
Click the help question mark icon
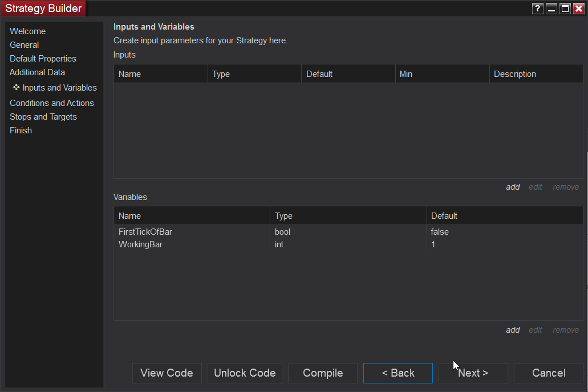click(537, 9)
